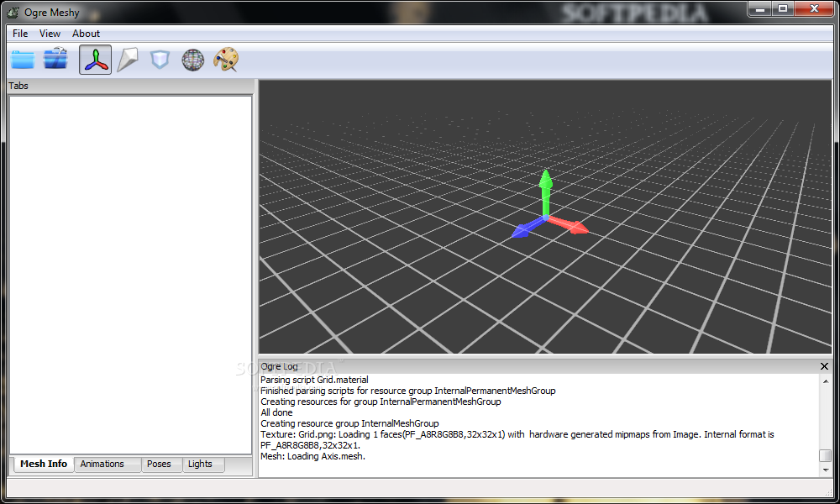The height and width of the screenshot is (504, 840).
Task: Maximize the Ogre Meshy window
Action: coord(783,8)
